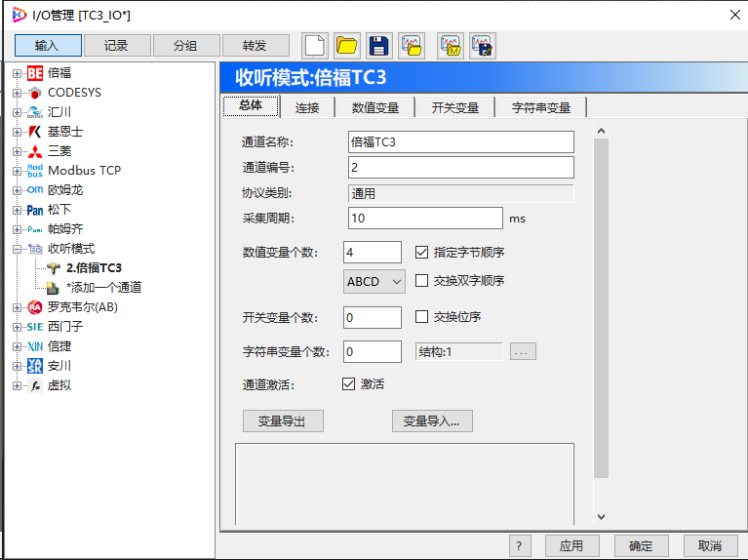Viewport: 748px width, 560px height.
Task: Open the ABCD byte order dropdown
Action: pyautogui.click(x=374, y=281)
